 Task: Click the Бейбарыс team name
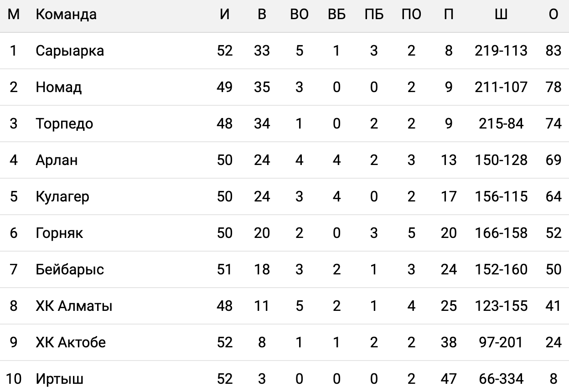(70, 269)
